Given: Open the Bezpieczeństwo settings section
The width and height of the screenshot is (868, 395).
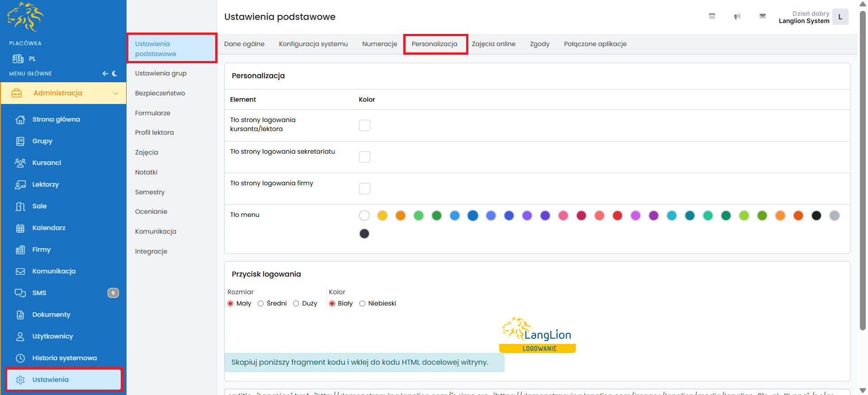Looking at the screenshot, I should pyautogui.click(x=160, y=93).
